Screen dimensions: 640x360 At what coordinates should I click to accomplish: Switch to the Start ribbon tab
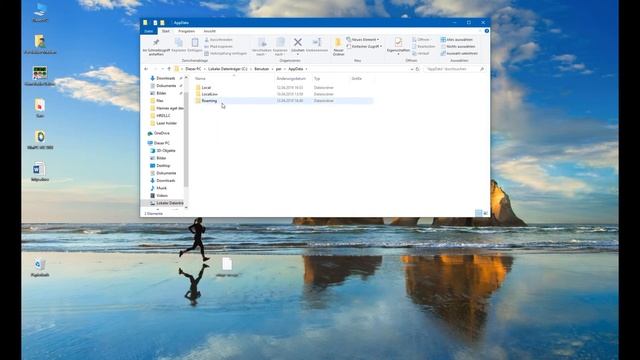coord(166,31)
